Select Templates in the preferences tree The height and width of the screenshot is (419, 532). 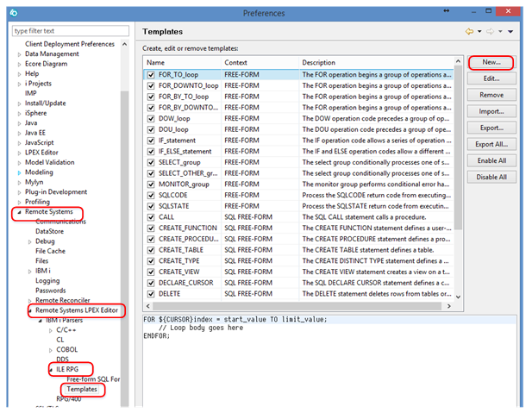(x=82, y=389)
